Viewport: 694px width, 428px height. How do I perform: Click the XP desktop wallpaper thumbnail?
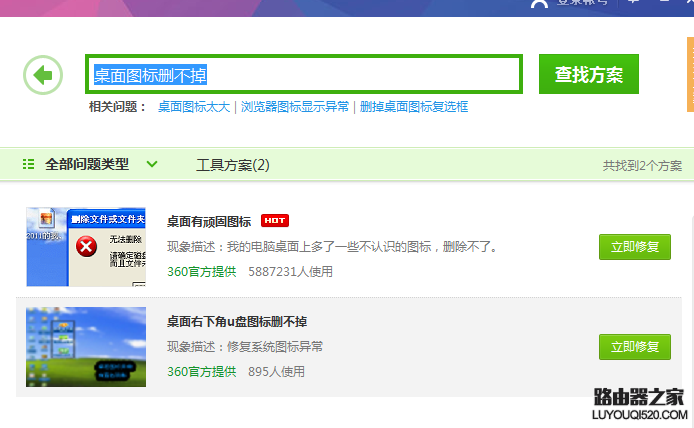tap(86, 346)
